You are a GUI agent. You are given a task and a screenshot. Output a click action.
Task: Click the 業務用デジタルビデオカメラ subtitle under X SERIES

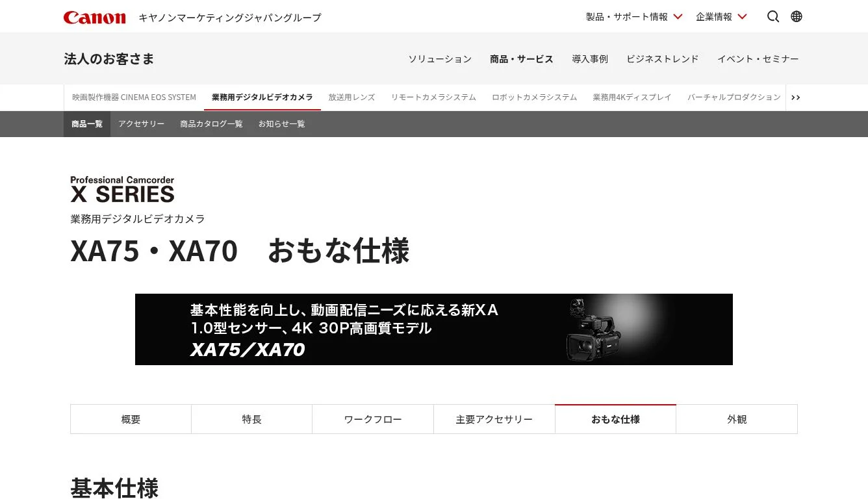coord(138,220)
